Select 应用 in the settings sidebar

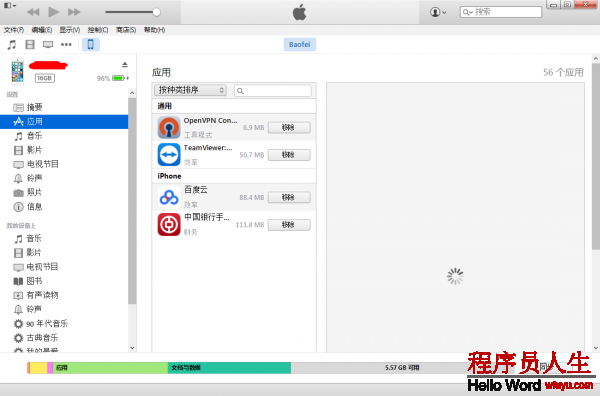[64, 122]
